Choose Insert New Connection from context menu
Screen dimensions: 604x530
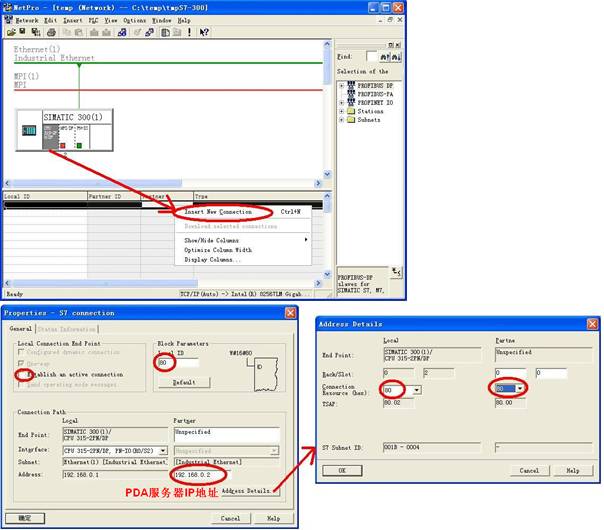[243, 212]
